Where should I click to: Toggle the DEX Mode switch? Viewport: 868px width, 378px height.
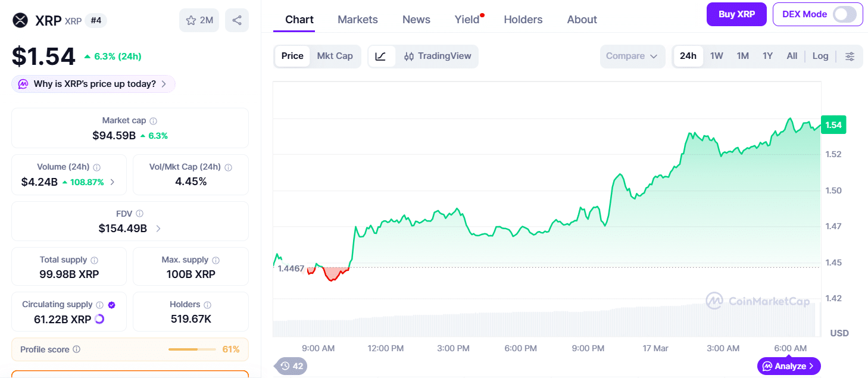[844, 14]
